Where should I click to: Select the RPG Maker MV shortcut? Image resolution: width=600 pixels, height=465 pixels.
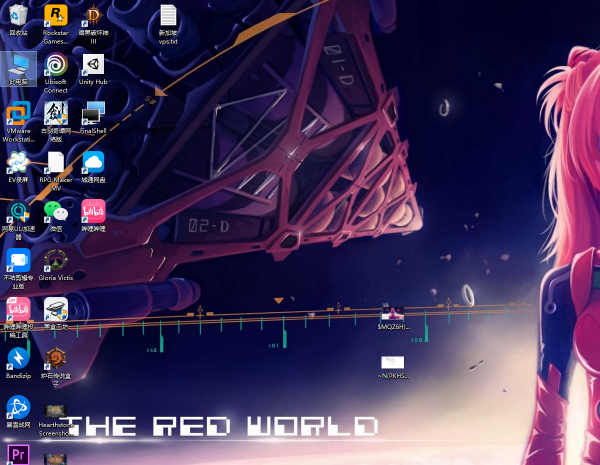pyautogui.click(x=56, y=162)
